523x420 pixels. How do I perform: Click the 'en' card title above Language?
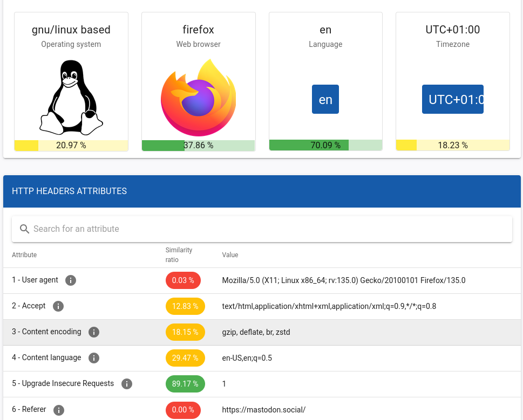pyautogui.click(x=325, y=30)
